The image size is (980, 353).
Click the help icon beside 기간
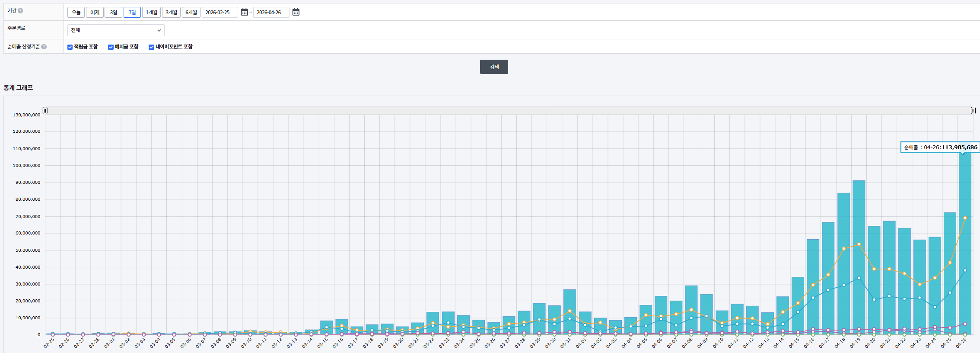coord(20,11)
